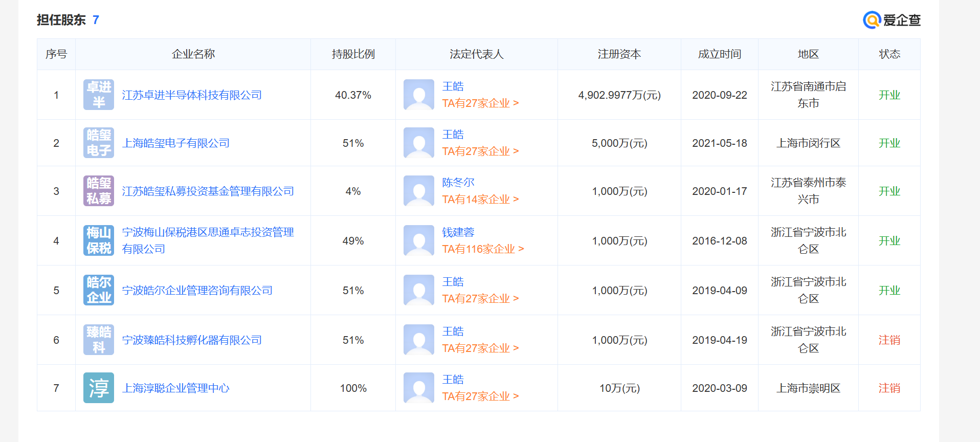
Task: Click the 10万(元) capital value
Action: point(619,388)
